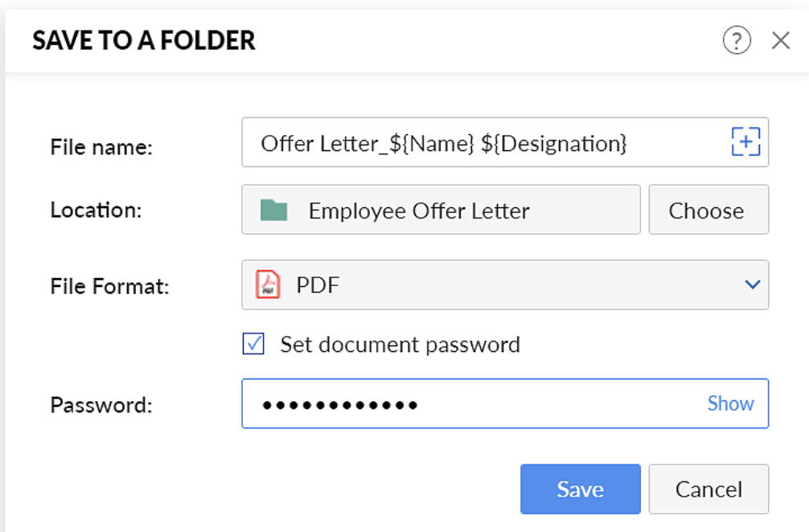Click the File name label
Screen dimensions: 809x532
pyautogui.click(x=101, y=147)
